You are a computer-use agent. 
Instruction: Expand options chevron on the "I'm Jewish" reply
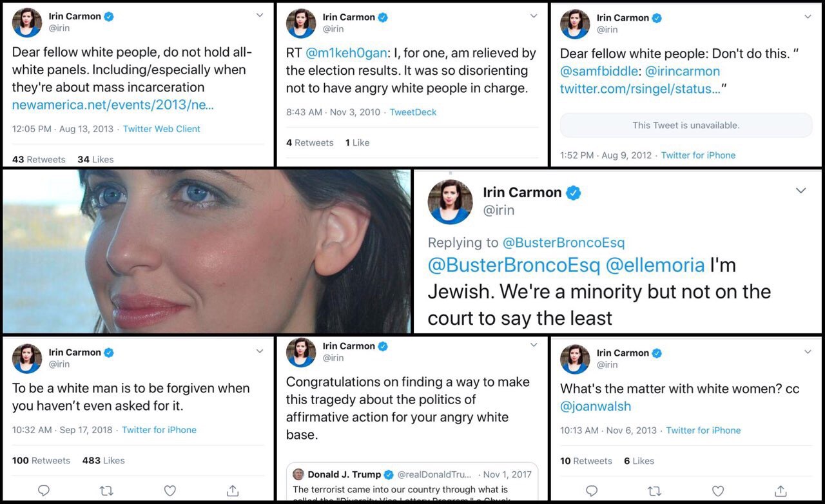click(801, 191)
